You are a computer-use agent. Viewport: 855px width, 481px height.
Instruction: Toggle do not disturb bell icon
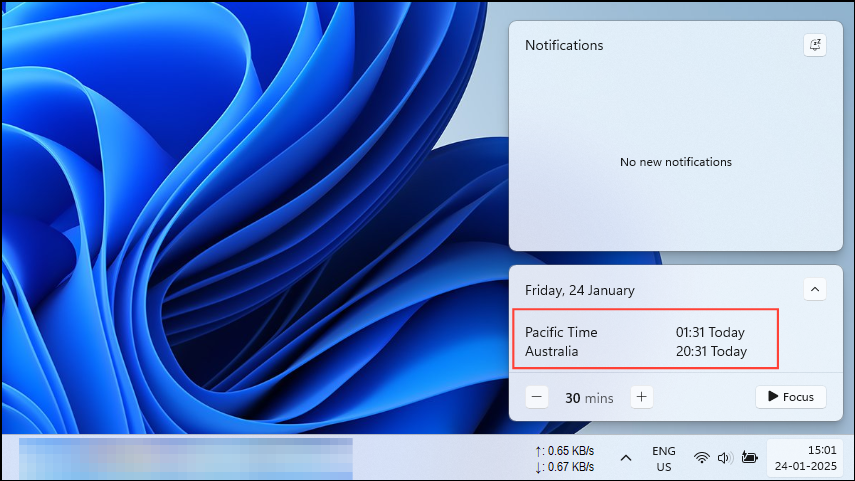(x=815, y=45)
